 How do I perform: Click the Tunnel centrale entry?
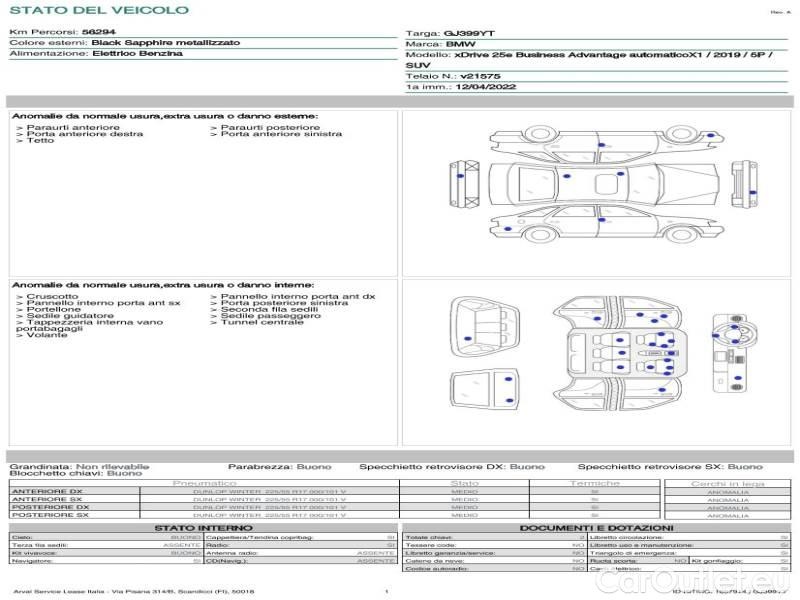(x=257, y=322)
